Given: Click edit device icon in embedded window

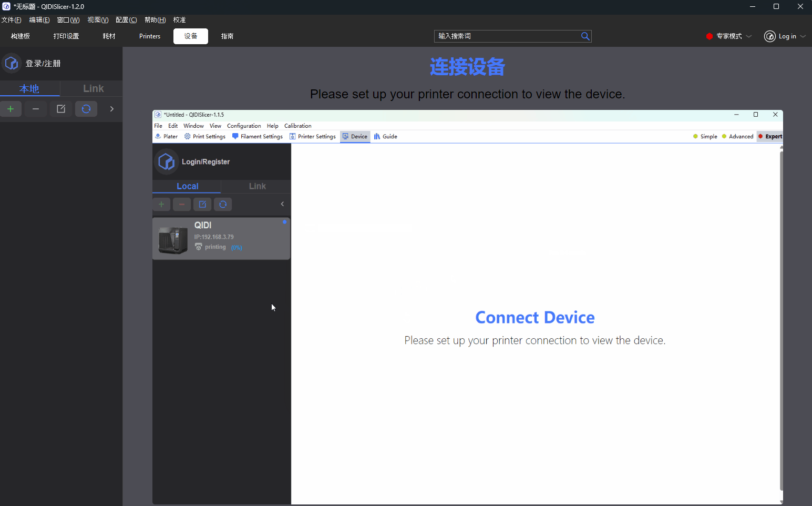Looking at the screenshot, I should (202, 204).
